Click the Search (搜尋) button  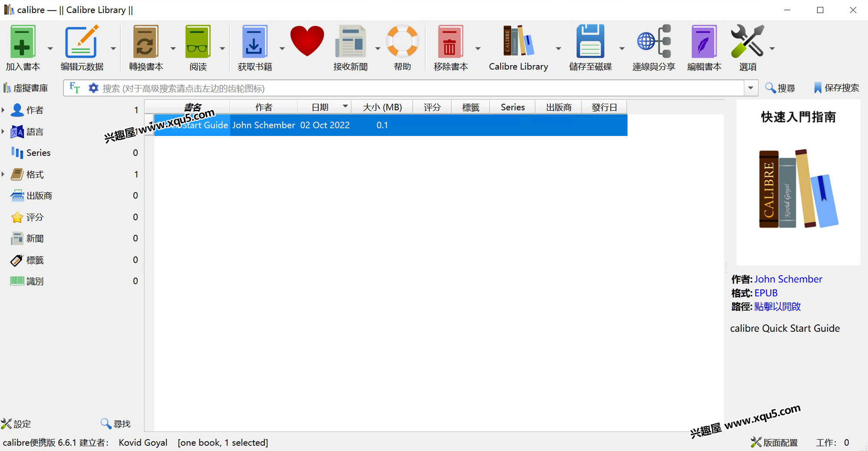click(x=780, y=88)
